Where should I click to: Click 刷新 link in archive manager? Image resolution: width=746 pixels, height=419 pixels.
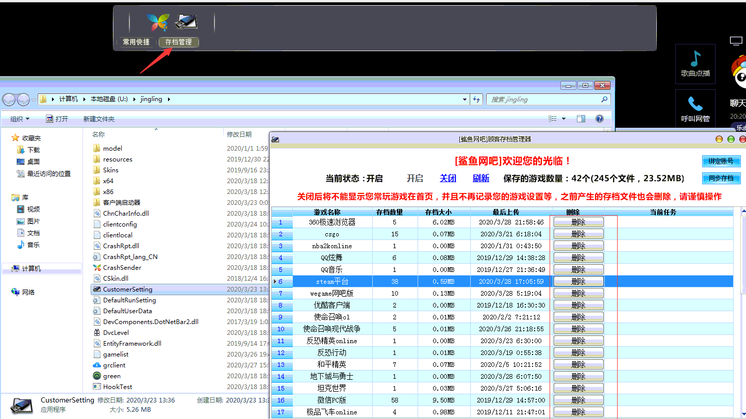[x=481, y=178]
